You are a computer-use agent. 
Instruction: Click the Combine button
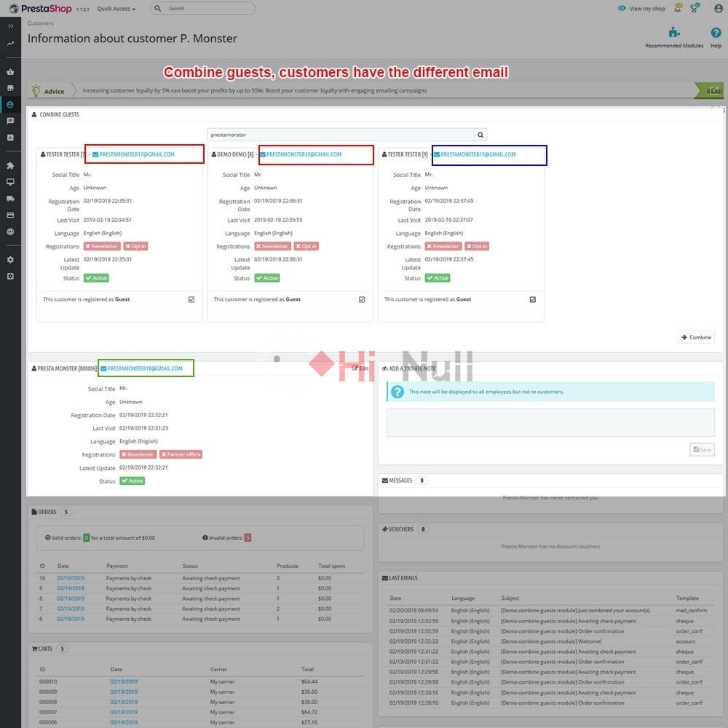tap(696, 338)
